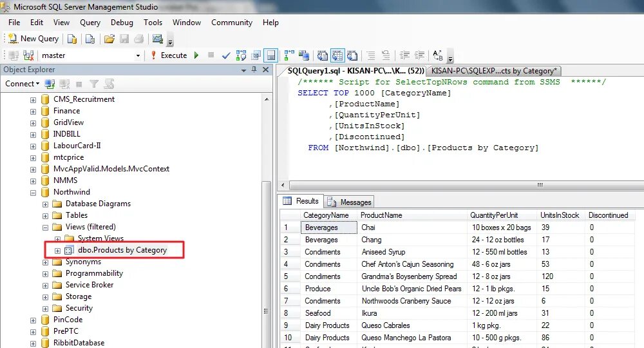Click the Execute button
The height and width of the screenshot is (348, 644).
click(169, 55)
